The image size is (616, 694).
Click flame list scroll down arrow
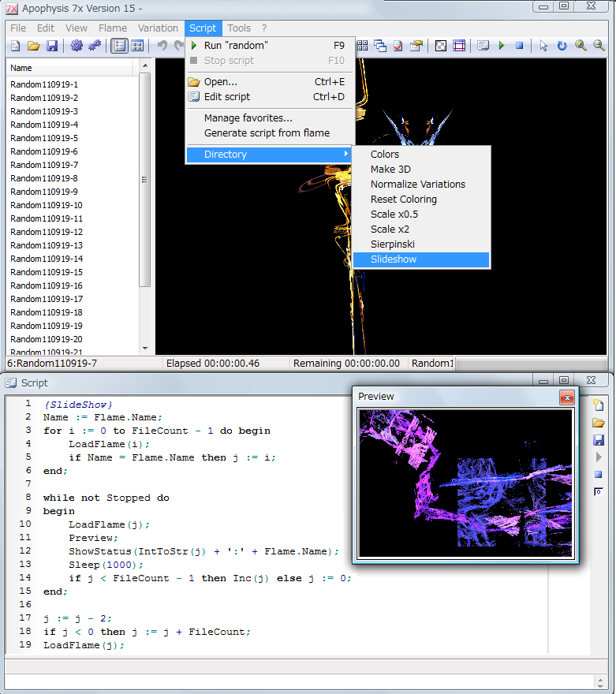tap(145, 349)
